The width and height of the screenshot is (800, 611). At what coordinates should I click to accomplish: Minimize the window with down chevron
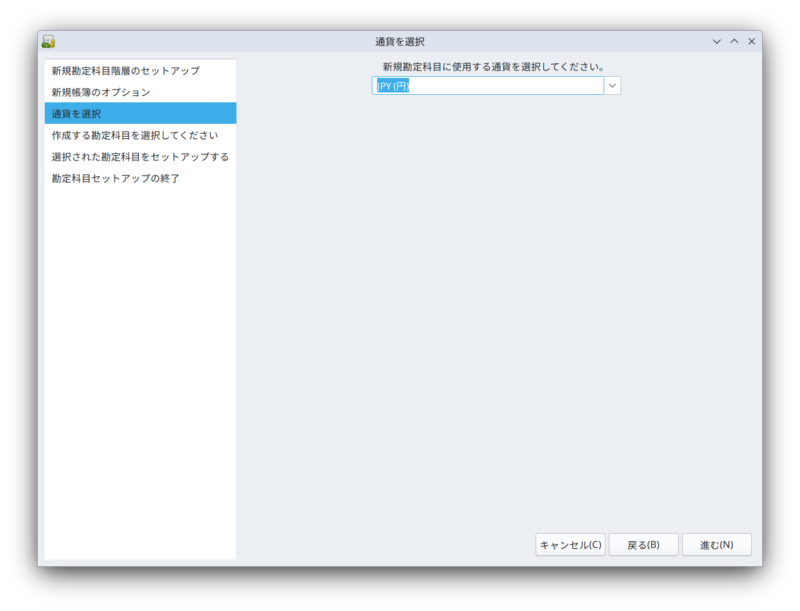(x=717, y=41)
